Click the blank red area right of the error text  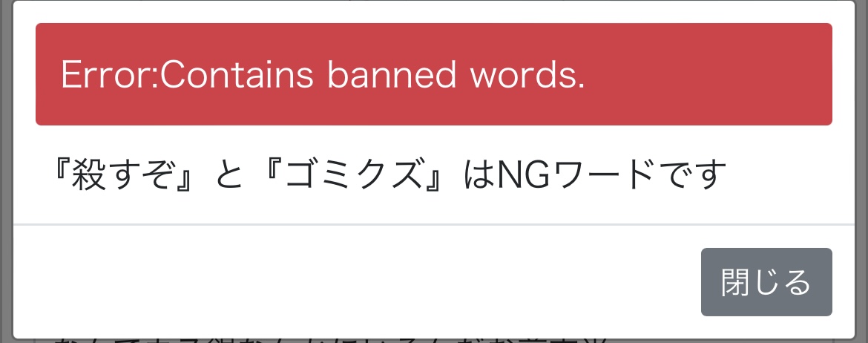pyautogui.click(x=708, y=74)
